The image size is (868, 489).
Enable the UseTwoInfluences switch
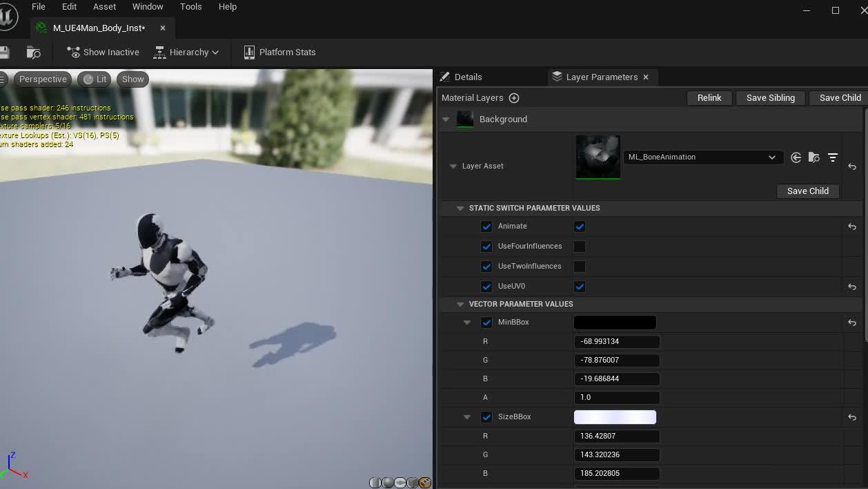580,266
